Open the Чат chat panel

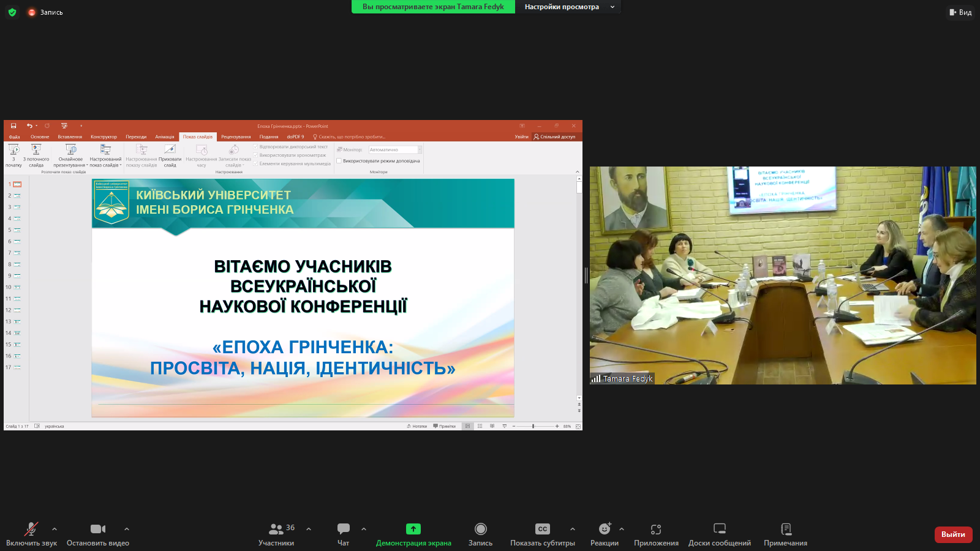(343, 533)
